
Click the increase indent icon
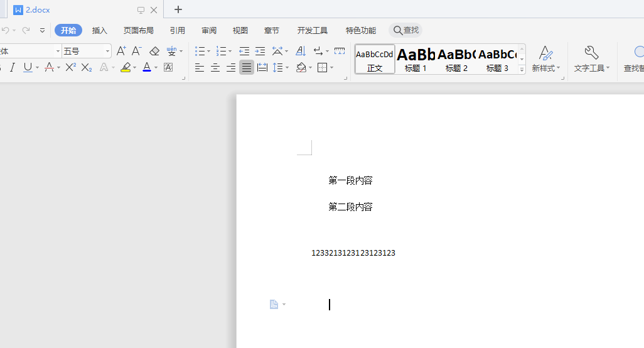coord(260,51)
